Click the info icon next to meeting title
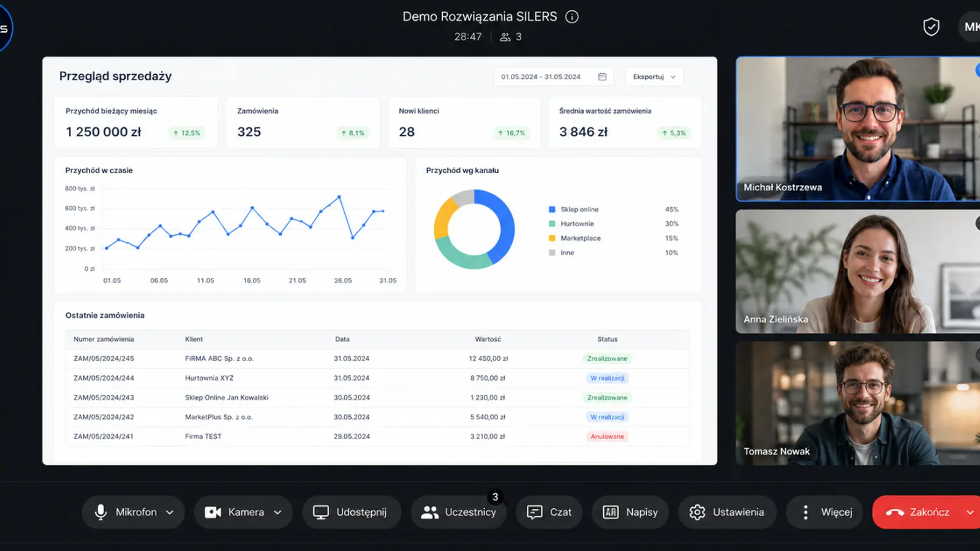The height and width of the screenshot is (551, 980). point(571,17)
